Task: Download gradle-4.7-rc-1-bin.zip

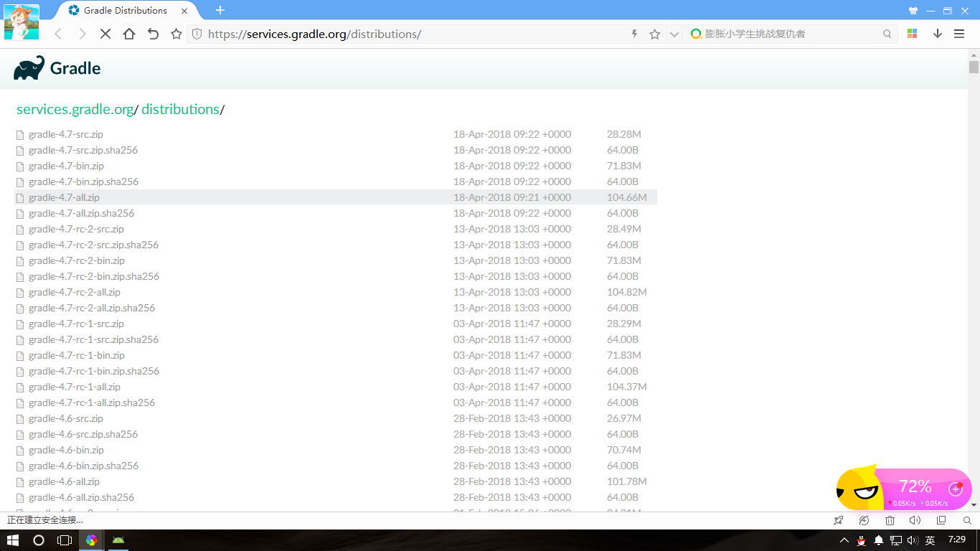Action: coord(77,355)
